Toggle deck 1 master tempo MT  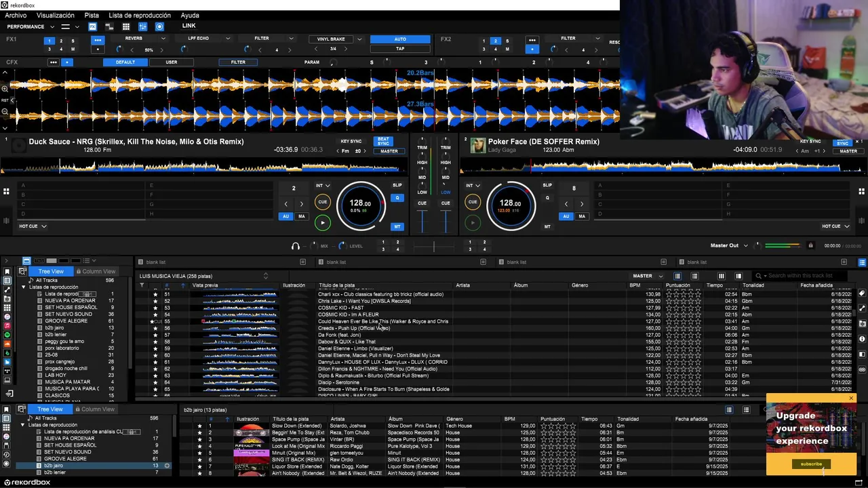(397, 226)
